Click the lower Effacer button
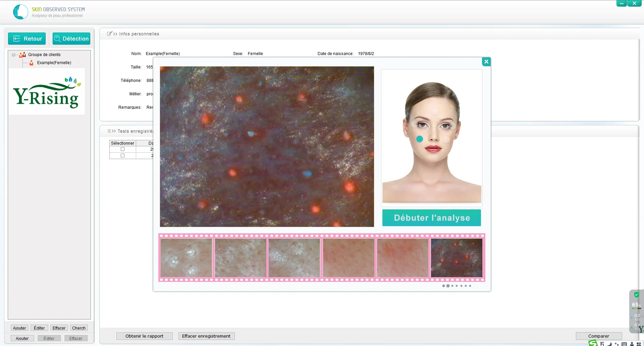Image resolution: width=644 pixels, height=346 pixels. [76, 338]
